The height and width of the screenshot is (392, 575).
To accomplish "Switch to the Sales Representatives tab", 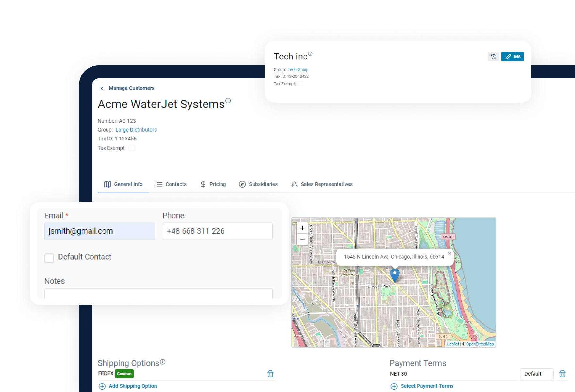I will point(321,184).
